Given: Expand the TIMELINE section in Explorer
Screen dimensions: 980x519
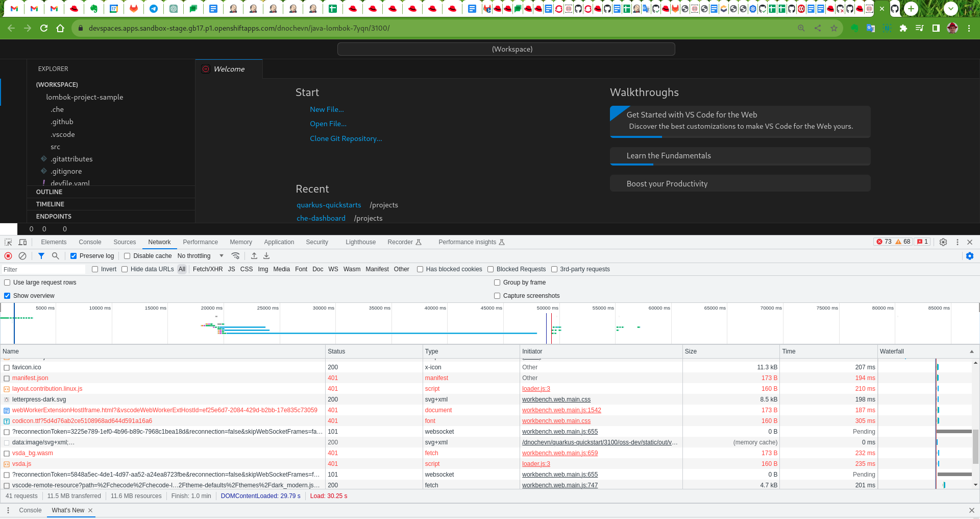Looking at the screenshot, I should tap(50, 204).
